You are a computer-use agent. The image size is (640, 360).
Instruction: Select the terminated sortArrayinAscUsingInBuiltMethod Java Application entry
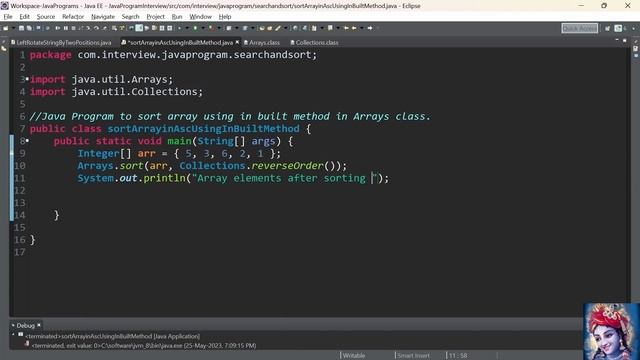click(113, 336)
